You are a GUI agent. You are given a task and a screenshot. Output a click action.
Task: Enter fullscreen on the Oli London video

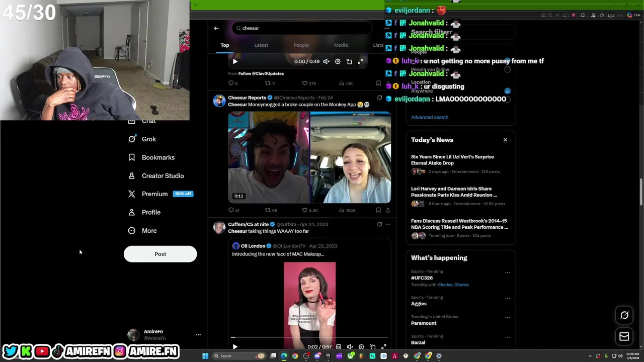tap(383, 346)
